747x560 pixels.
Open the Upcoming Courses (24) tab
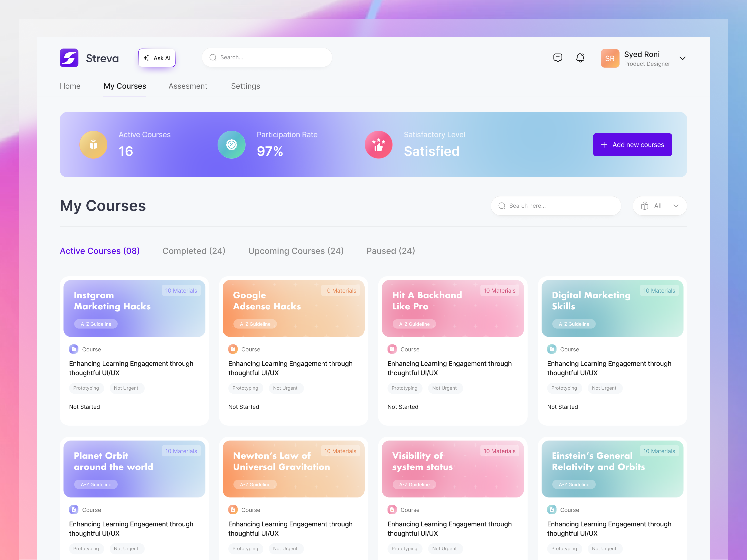[x=296, y=251]
